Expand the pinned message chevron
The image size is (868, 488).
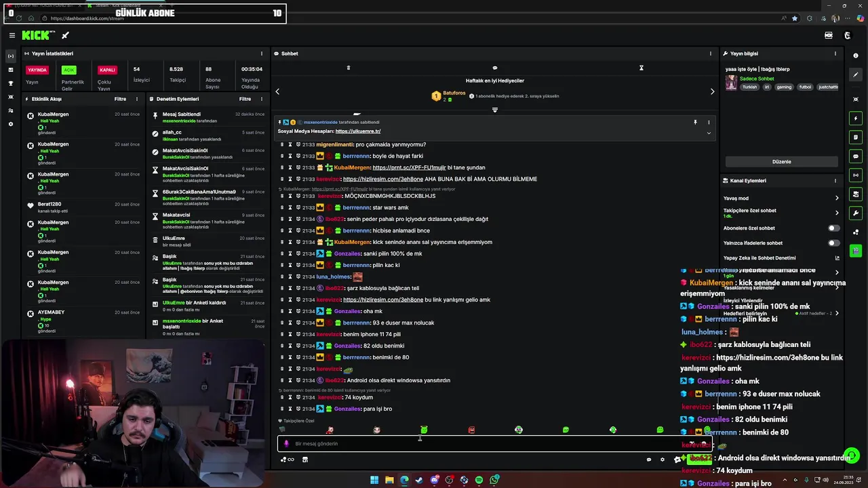pos(709,133)
